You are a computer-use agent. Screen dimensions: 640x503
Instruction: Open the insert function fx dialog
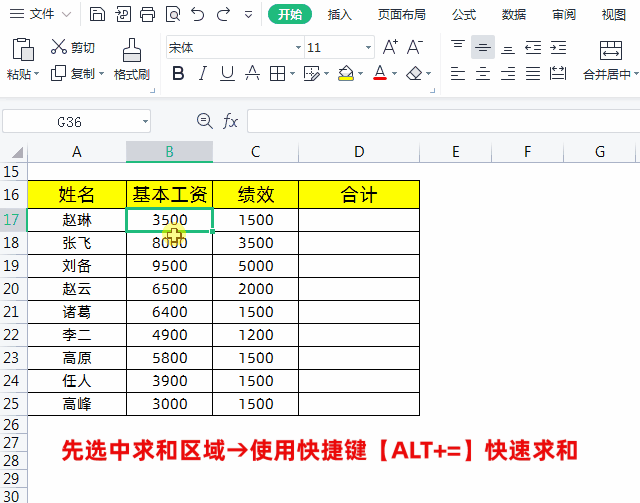click(x=230, y=121)
